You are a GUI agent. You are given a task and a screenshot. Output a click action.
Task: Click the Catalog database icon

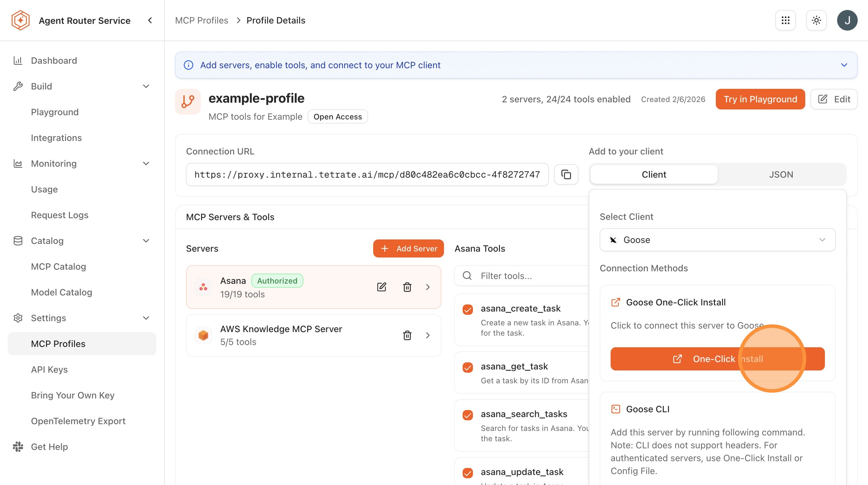tap(17, 241)
